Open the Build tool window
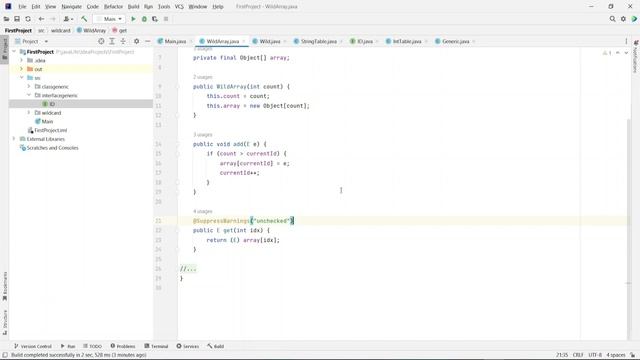This screenshot has height=360, width=640. [215, 346]
